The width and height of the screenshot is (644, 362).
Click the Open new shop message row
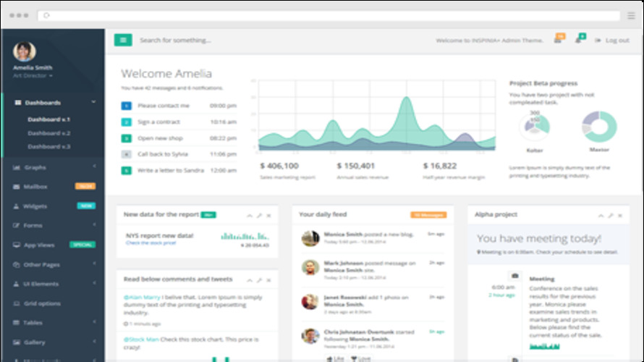pos(179,138)
